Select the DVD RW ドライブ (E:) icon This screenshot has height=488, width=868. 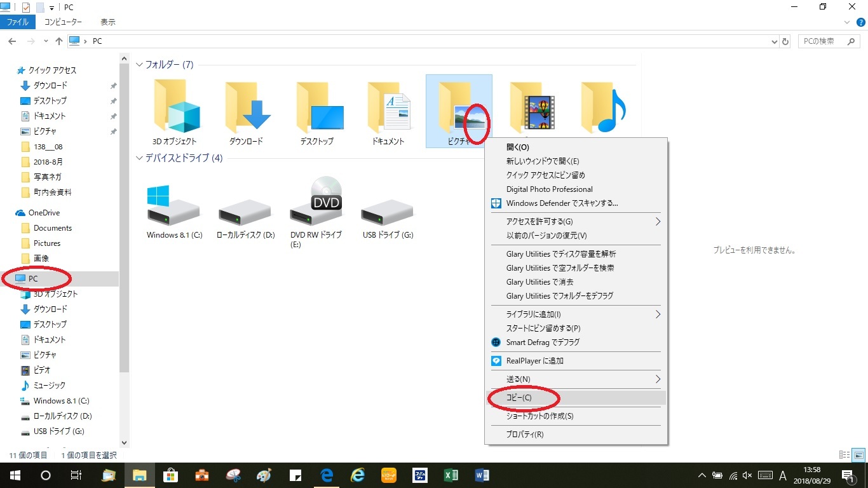point(316,201)
